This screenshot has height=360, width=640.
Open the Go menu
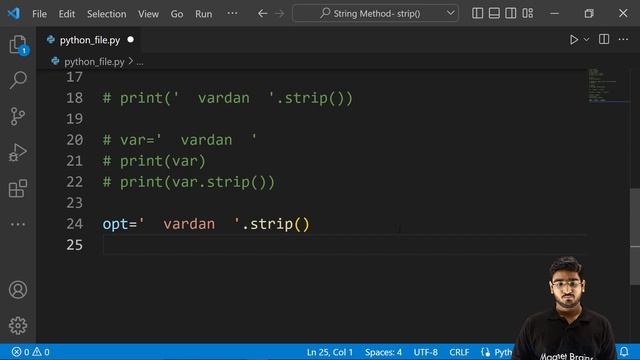(177, 14)
